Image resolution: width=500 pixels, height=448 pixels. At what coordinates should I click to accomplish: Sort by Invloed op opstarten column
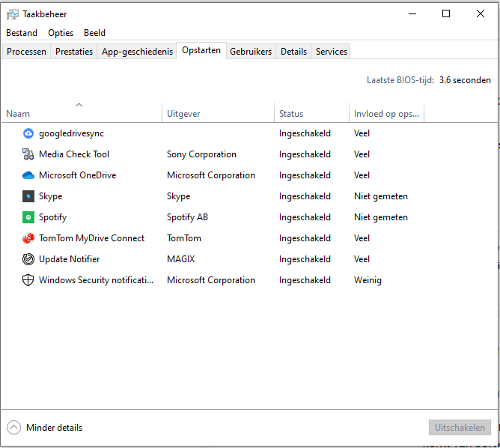pyautogui.click(x=386, y=114)
